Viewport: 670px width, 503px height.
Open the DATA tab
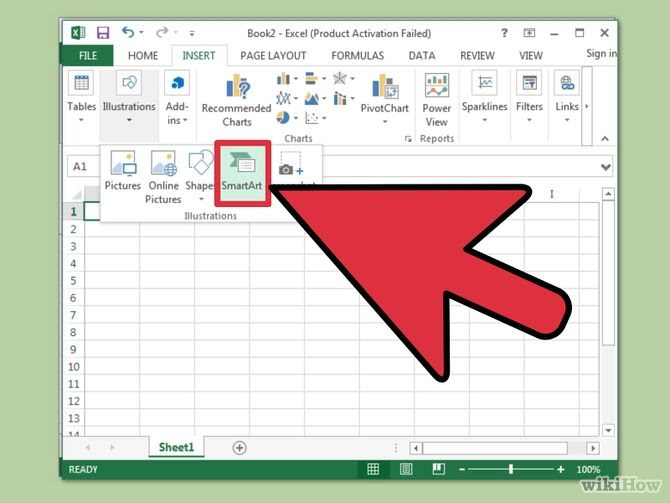pyautogui.click(x=422, y=56)
